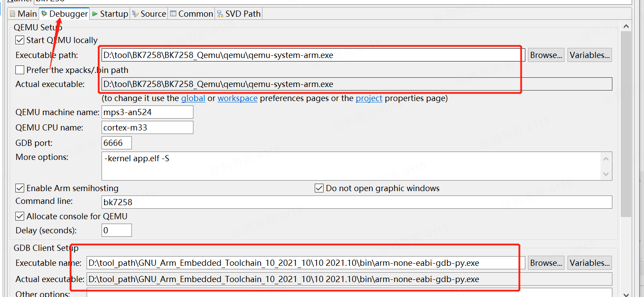
Task: Click the Debugger tab bug icon
Action: (x=44, y=14)
